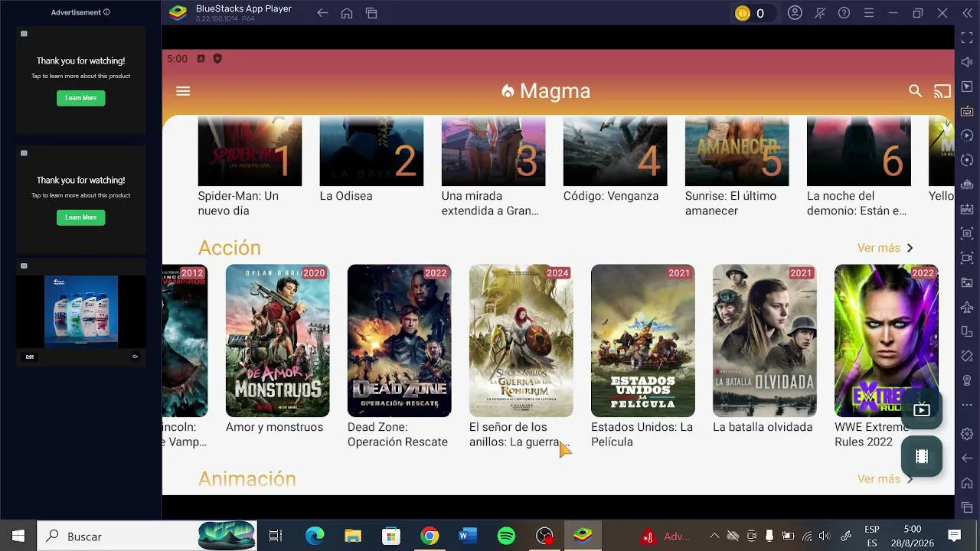The height and width of the screenshot is (551, 980).
Task: Launch Microsoft Edge from the taskbar
Action: [x=315, y=536]
